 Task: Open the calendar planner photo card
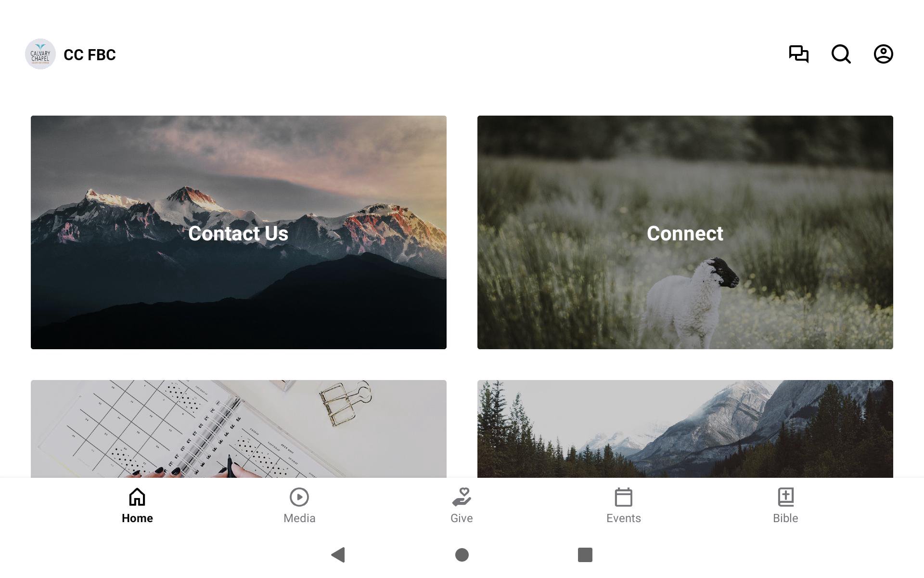pyautogui.click(x=239, y=429)
